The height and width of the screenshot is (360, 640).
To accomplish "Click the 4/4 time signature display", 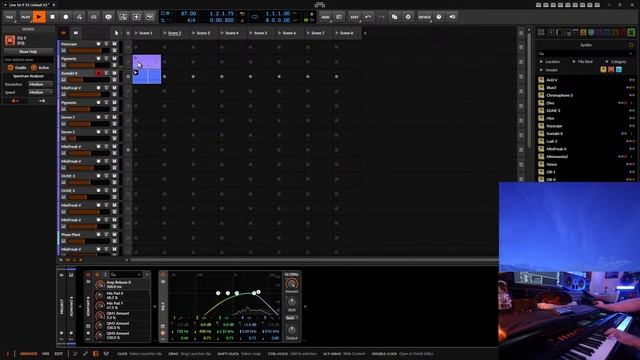I will pyautogui.click(x=191, y=20).
